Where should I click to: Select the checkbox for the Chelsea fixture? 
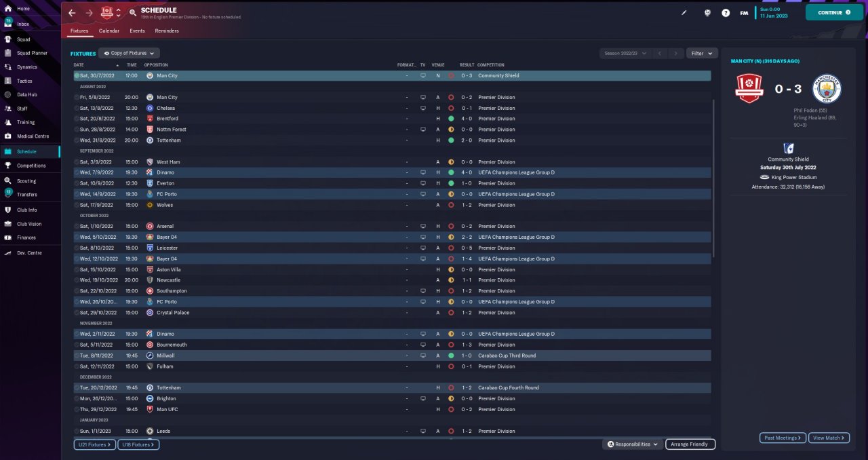click(x=77, y=108)
